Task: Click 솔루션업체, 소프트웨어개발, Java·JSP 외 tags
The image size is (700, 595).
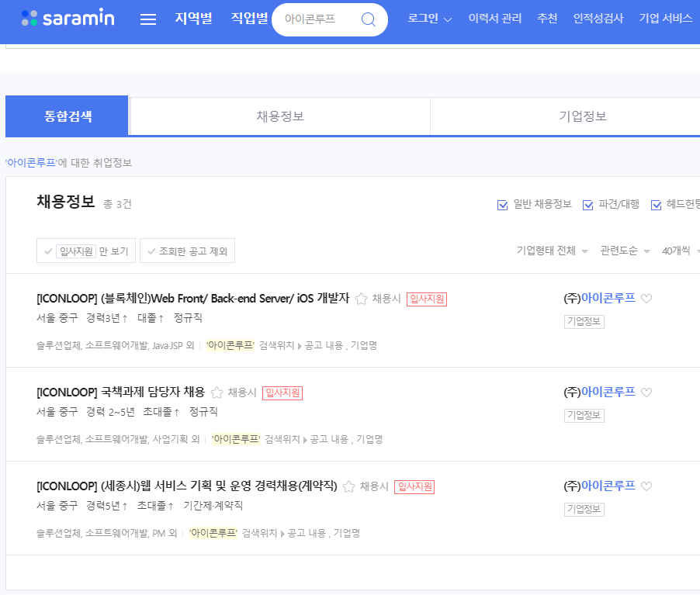Action: 115,345
